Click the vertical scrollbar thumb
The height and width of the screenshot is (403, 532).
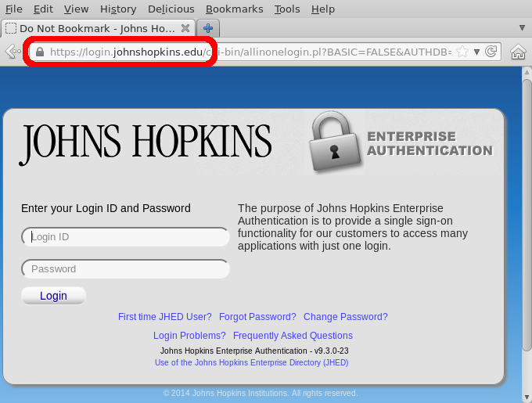(527, 215)
